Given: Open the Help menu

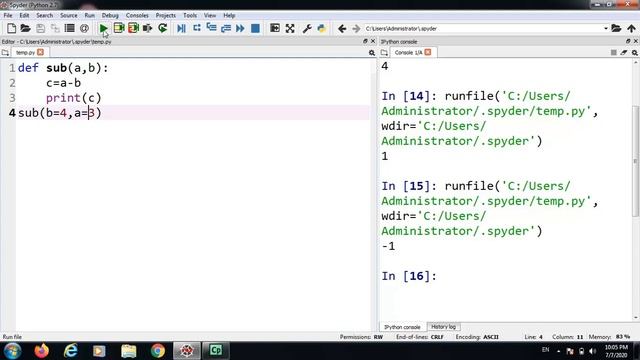Looking at the screenshot, I should (229, 16).
